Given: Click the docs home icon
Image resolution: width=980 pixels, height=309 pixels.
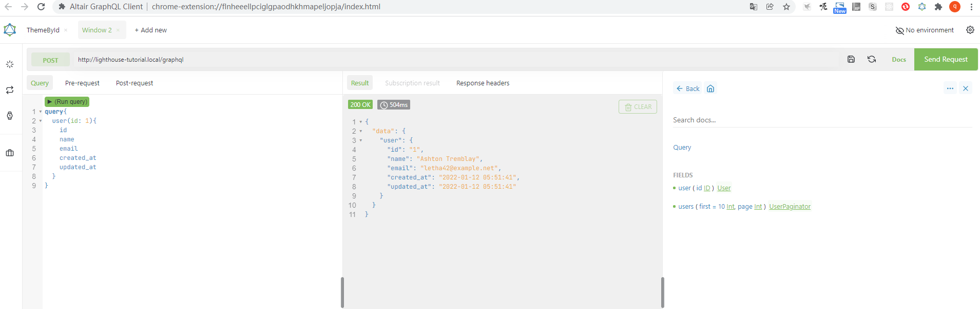Looking at the screenshot, I should 710,88.
